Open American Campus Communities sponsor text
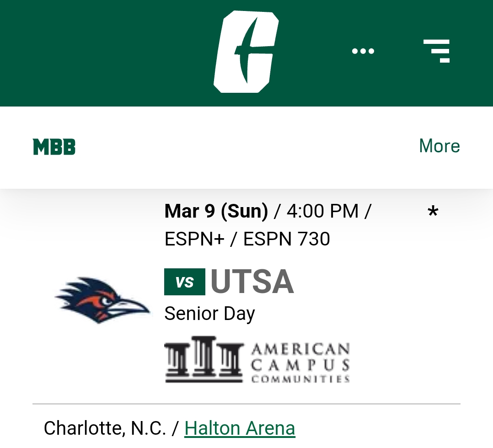Screen dimensions: 493x448 pyautogui.click(x=300, y=363)
